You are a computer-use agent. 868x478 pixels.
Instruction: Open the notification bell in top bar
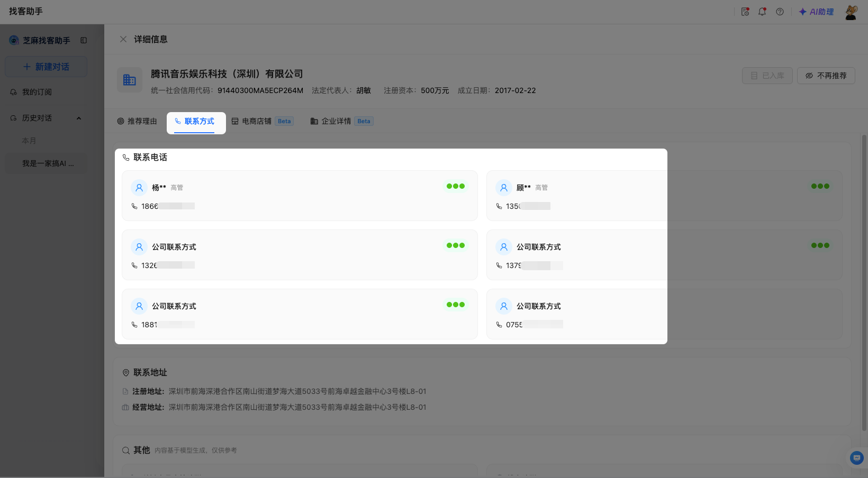coord(762,12)
